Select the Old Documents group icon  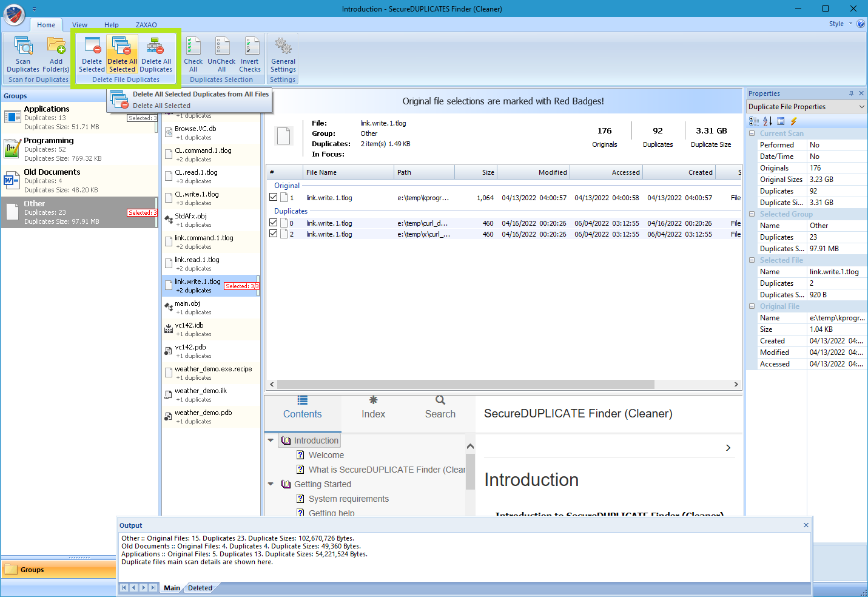point(13,180)
